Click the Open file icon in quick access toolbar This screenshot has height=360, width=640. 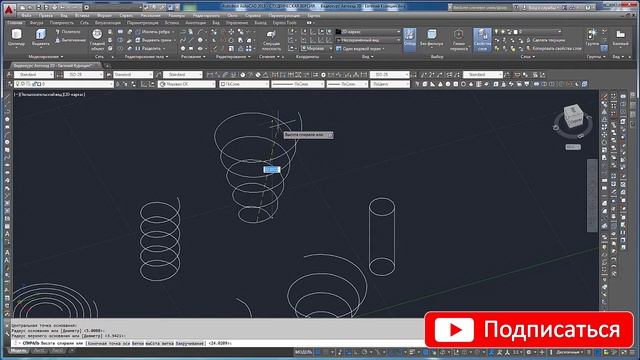(x=30, y=7)
